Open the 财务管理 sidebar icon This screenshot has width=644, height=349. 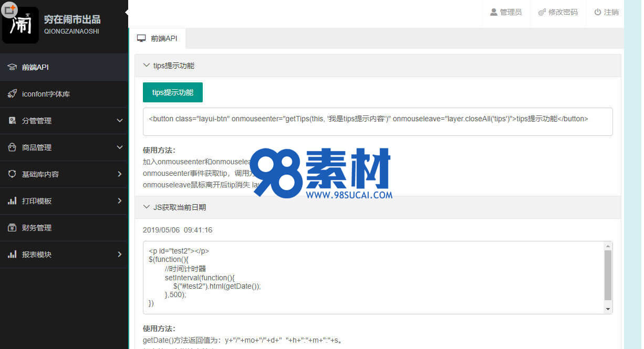(13, 227)
